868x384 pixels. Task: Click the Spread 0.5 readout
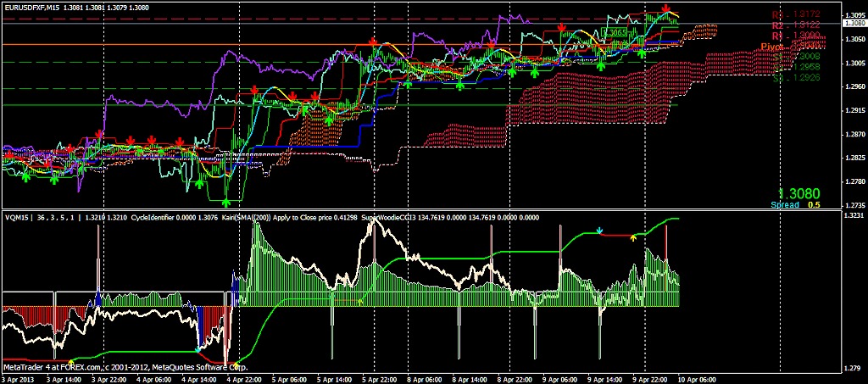coord(794,205)
